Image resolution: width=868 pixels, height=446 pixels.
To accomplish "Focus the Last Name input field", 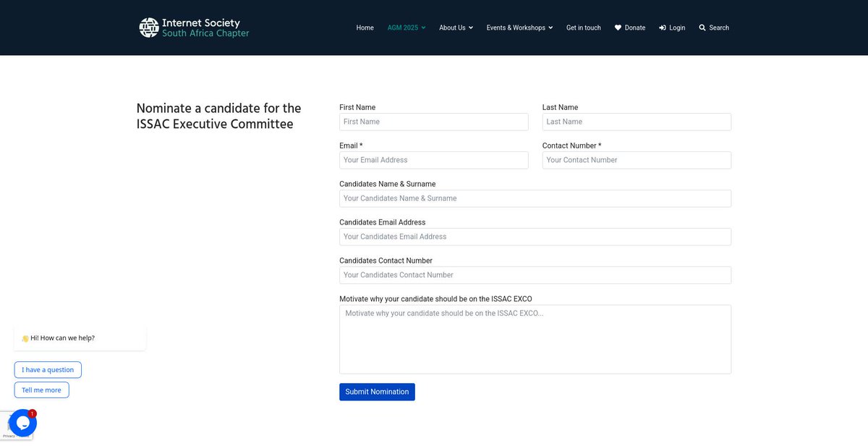I will pyautogui.click(x=637, y=122).
